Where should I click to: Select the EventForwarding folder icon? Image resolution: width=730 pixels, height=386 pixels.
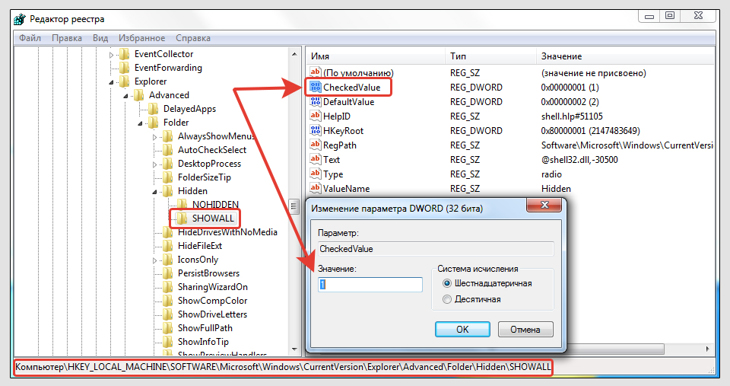pos(124,68)
